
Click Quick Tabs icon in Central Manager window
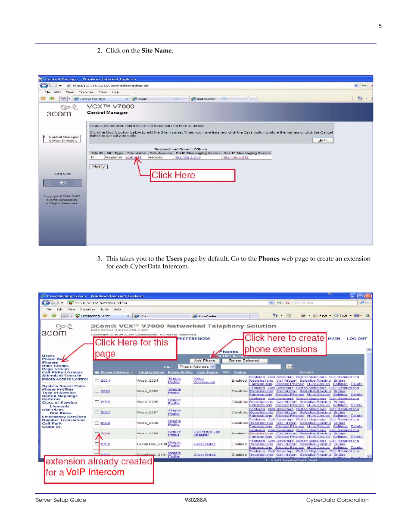pos(63,99)
